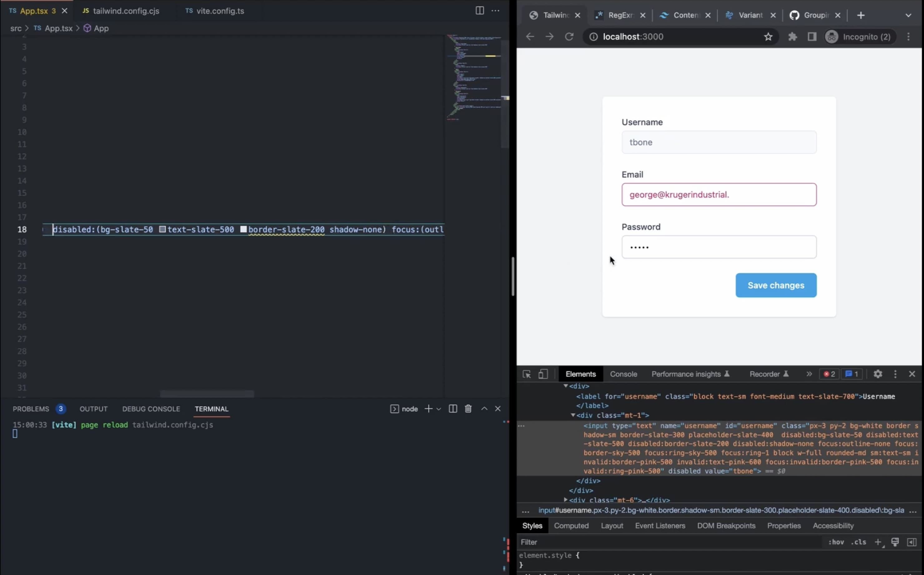Click the Save changes button
924x575 pixels.
775,285
